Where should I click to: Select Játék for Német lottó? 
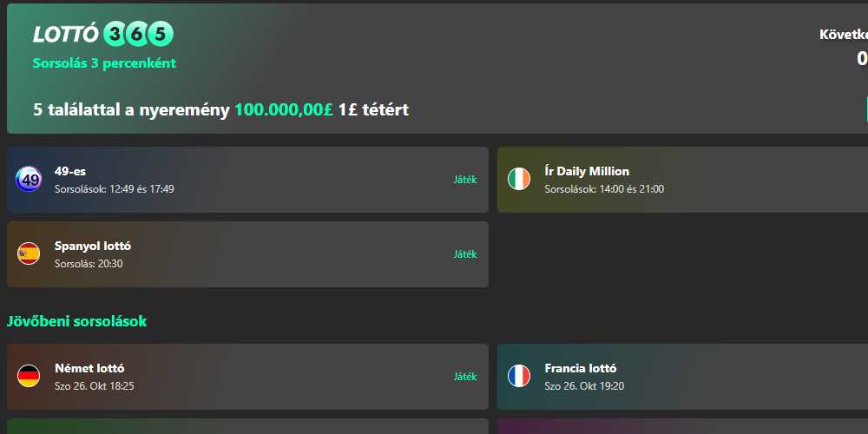click(465, 377)
